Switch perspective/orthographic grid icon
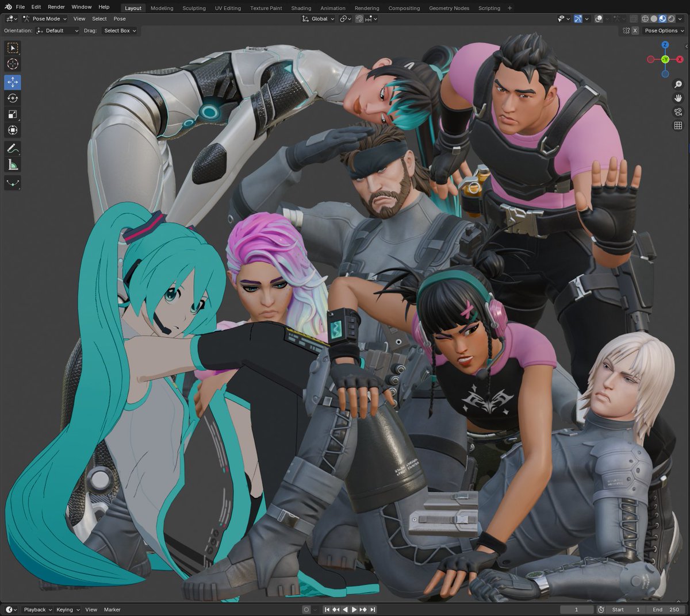The width and height of the screenshot is (690, 616). click(678, 125)
